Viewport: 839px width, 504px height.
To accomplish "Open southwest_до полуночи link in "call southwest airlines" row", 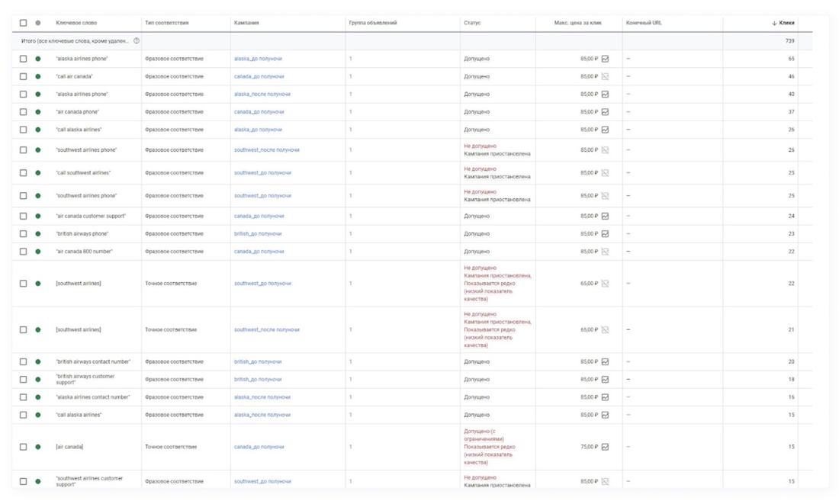I will (x=262, y=173).
